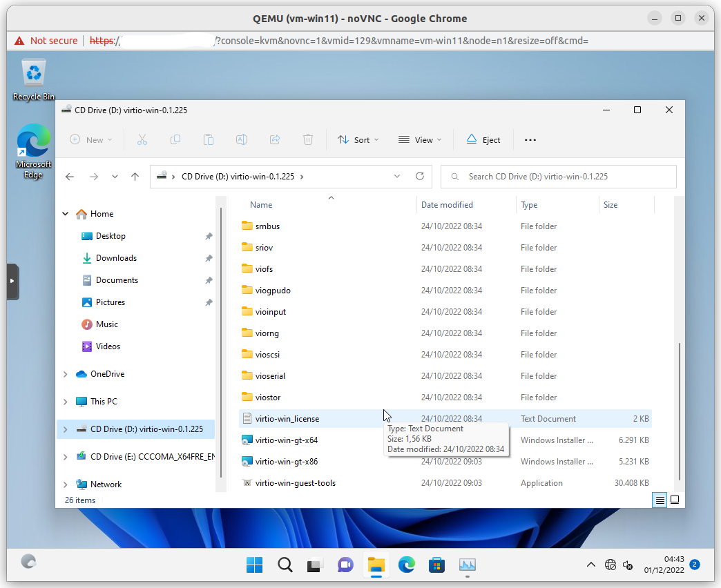The image size is (721, 588).
Task: Expand the OneDrive tree node
Action: (x=66, y=374)
